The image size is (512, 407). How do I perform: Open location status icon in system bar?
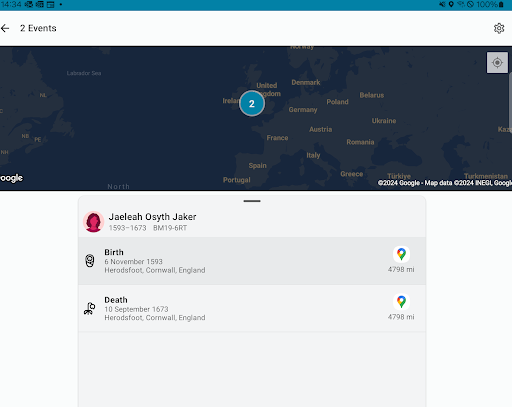(451, 4)
